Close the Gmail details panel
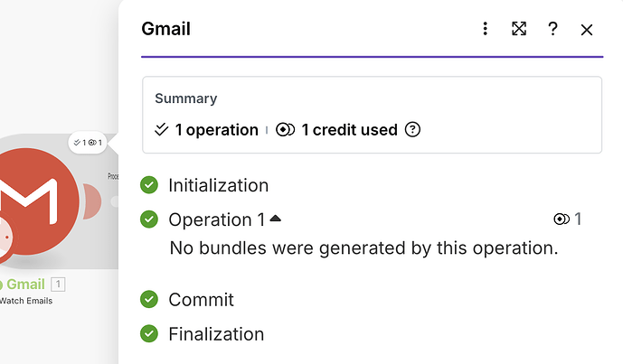Image resolution: width=623 pixels, height=364 pixels. [x=587, y=30]
